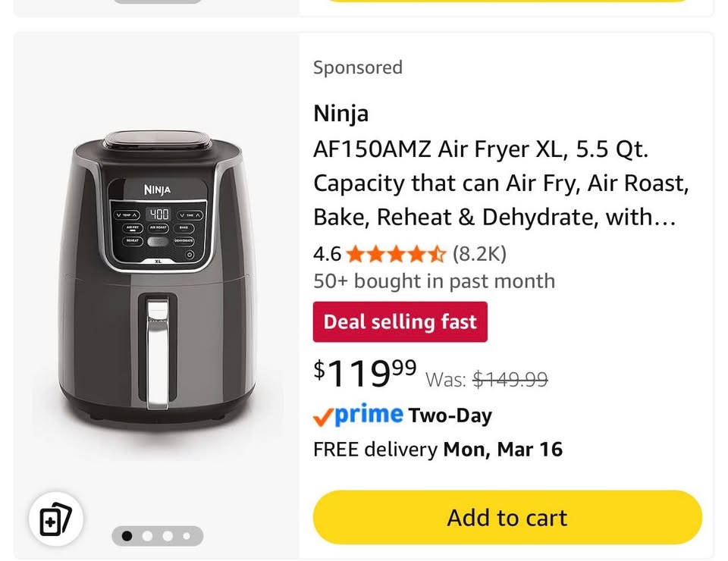Open the Ninja brand name link
The image size is (728, 561).
tap(341, 114)
